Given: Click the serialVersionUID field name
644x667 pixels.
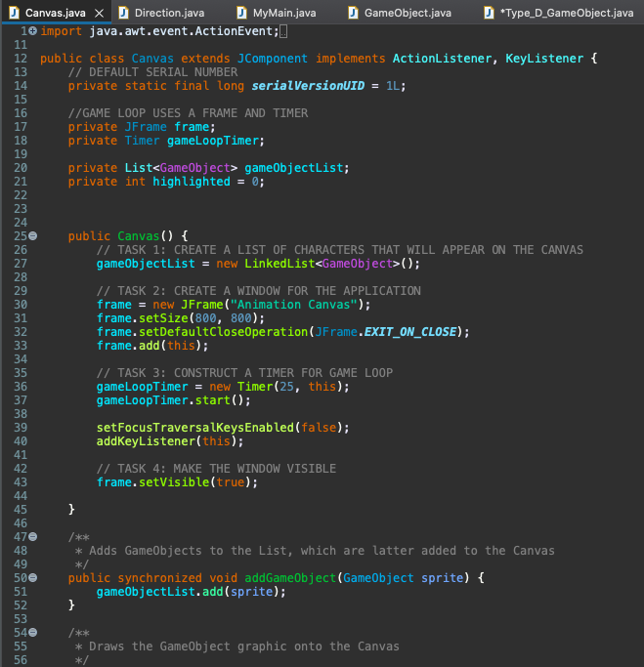Looking at the screenshot, I should click(x=308, y=86).
